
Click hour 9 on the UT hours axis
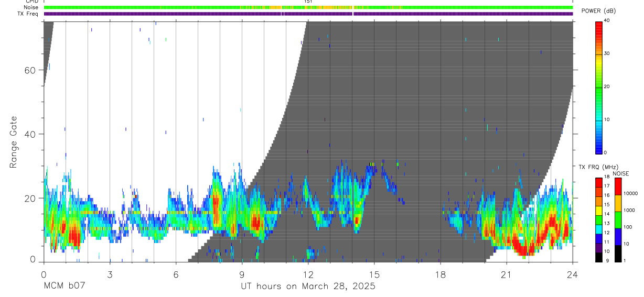pos(242,274)
